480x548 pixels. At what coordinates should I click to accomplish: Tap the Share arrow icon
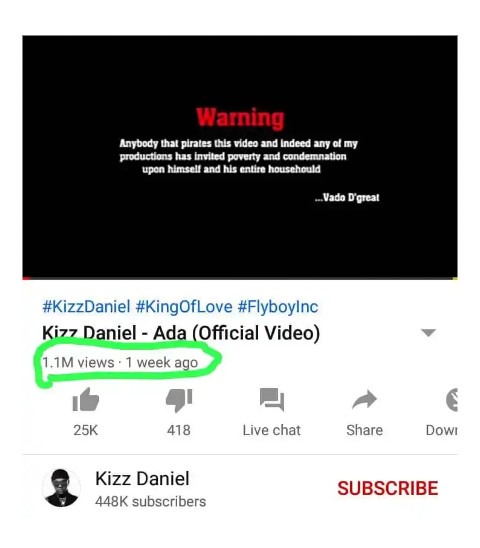click(364, 399)
